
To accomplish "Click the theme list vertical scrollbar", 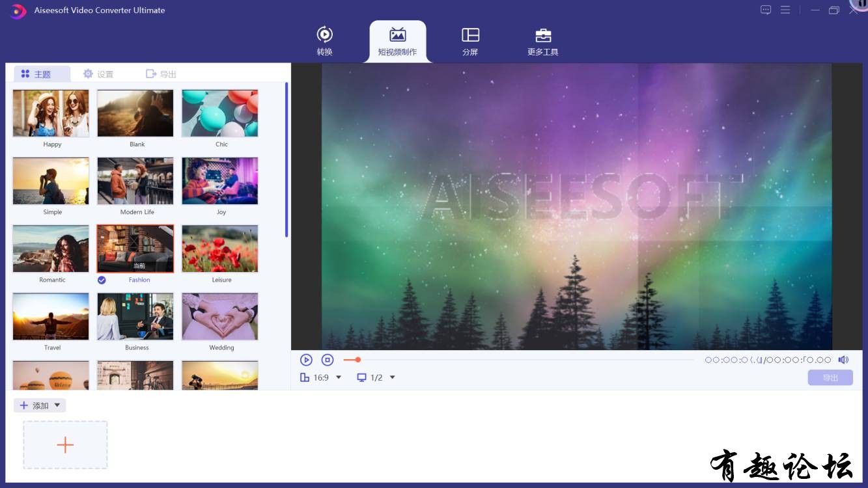I will coord(287,159).
